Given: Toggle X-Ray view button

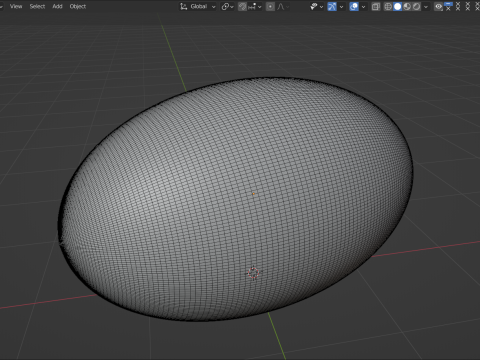Looking at the screenshot, I should (376, 6).
